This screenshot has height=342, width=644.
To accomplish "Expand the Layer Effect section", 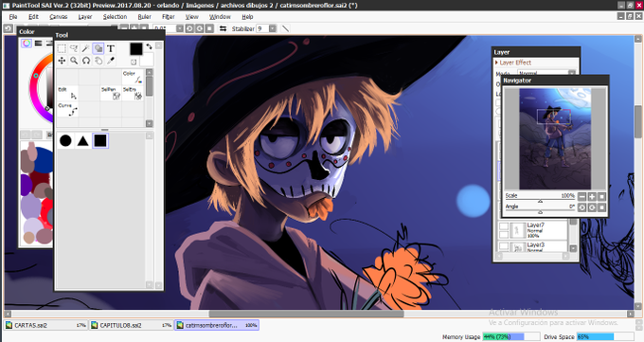I will coord(513,63).
